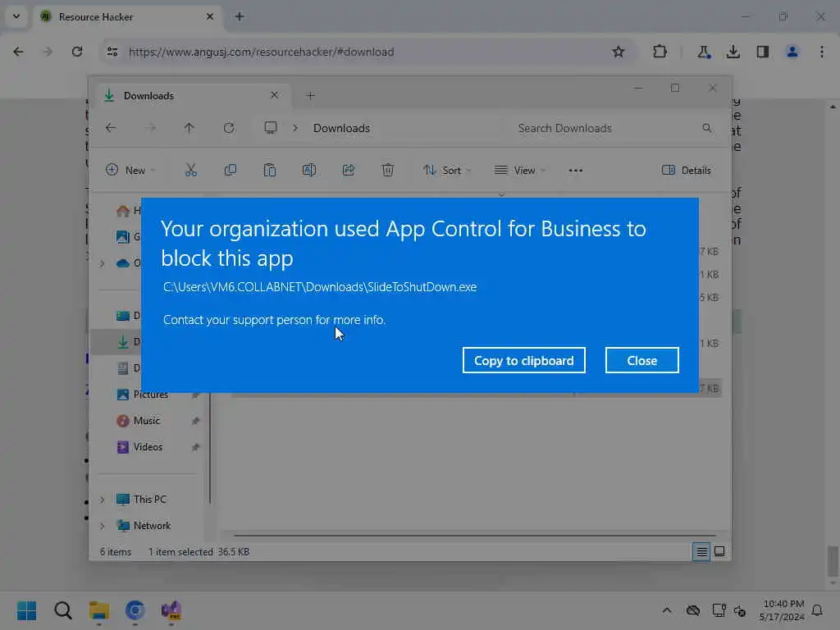The image size is (840, 630).
Task: Bookmark this page with star icon
Action: (619, 52)
